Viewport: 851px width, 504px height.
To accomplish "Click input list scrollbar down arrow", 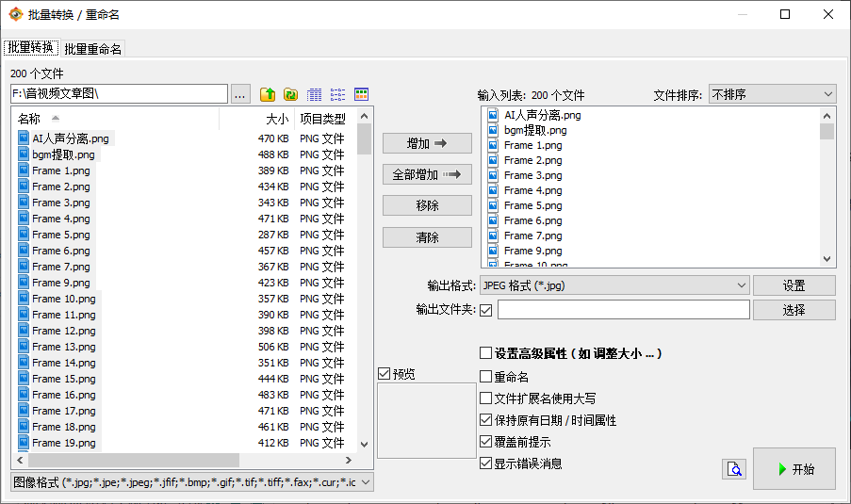I will pyautogui.click(x=826, y=259).
